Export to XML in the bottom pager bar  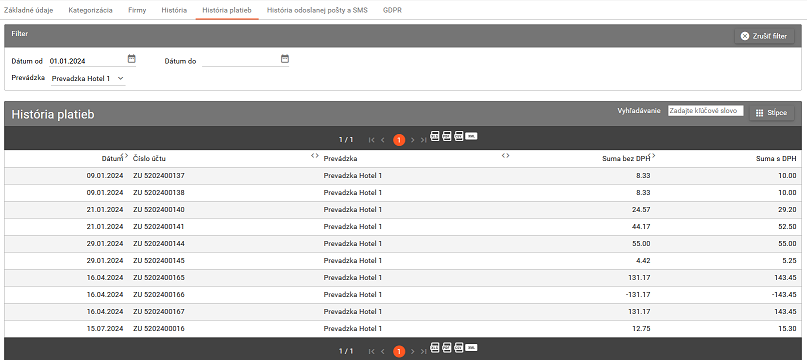tap(471, 348)
